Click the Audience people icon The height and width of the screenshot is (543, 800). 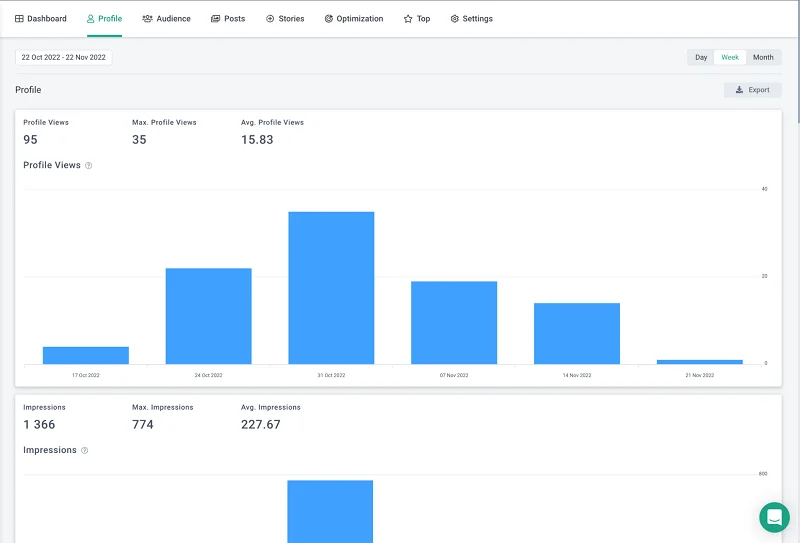point(148,19)
